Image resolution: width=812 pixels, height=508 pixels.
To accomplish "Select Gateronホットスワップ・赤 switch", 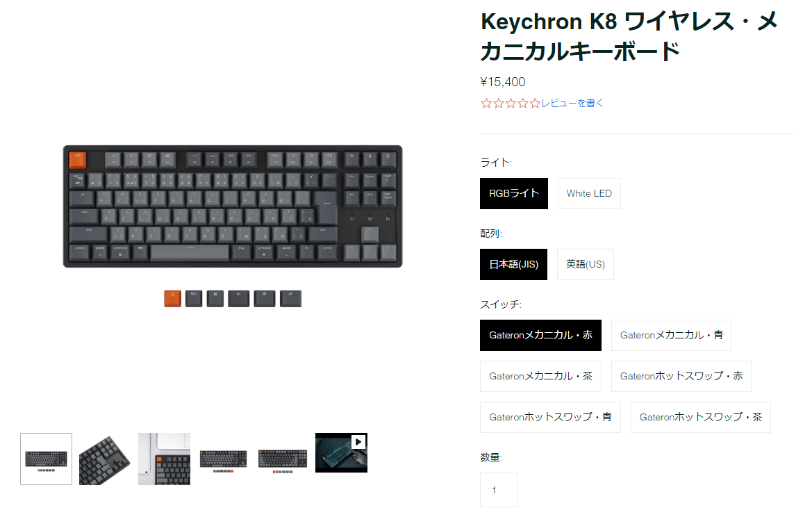I will pyautogui.click(x=681, y=377).
